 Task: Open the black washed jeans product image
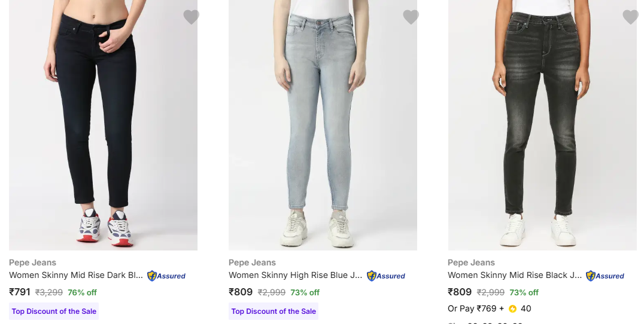point(542,126)
